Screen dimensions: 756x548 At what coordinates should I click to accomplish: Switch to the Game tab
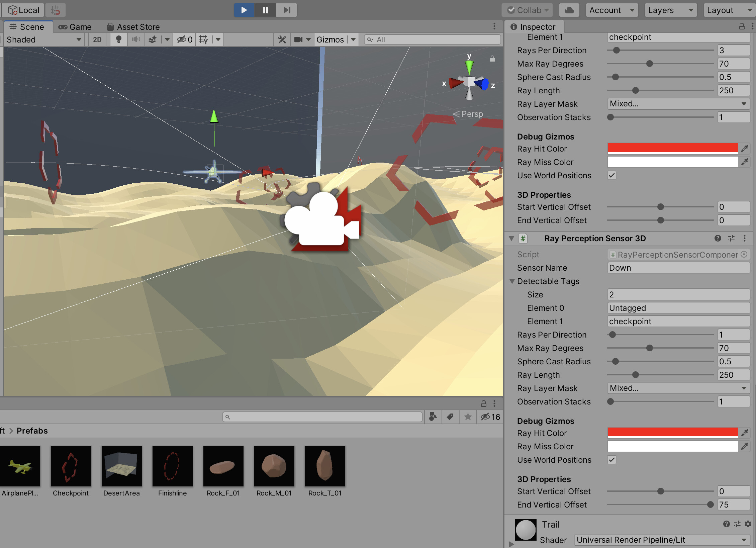(75, 27)
